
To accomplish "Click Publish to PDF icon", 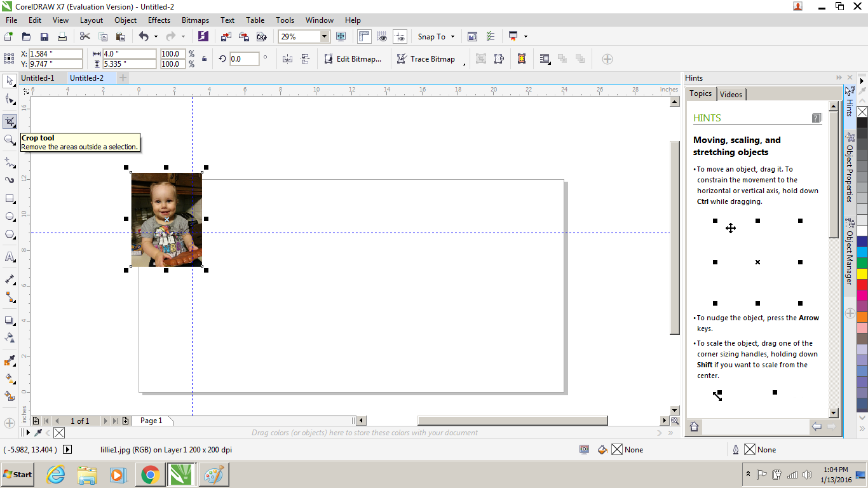I will pos(261,37).
